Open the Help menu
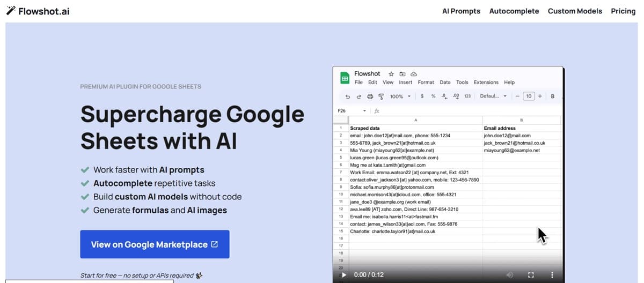This screenshot has height=283, width=644. point(509,83)
